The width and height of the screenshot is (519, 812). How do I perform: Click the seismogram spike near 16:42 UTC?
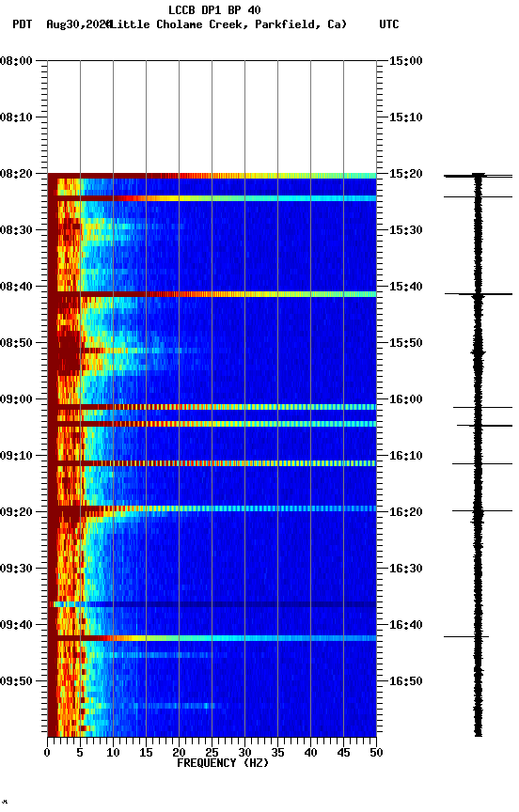tap(466, 636)
